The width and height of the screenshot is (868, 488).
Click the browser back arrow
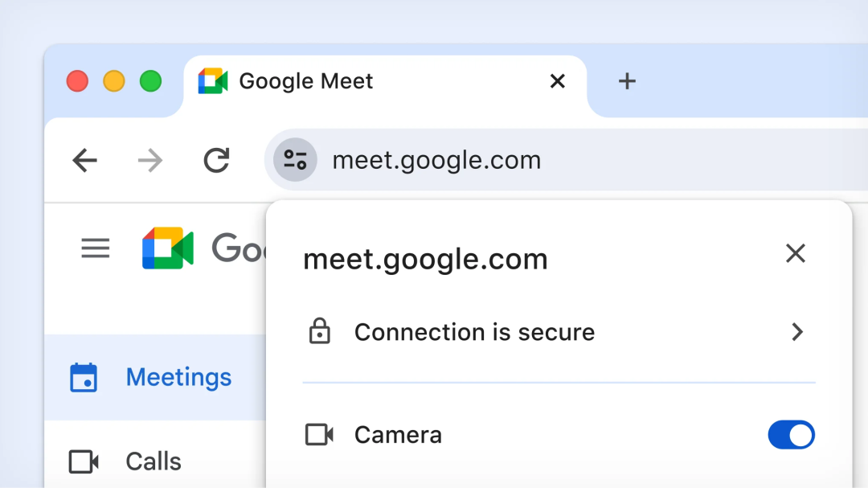(x=84, y=161)
